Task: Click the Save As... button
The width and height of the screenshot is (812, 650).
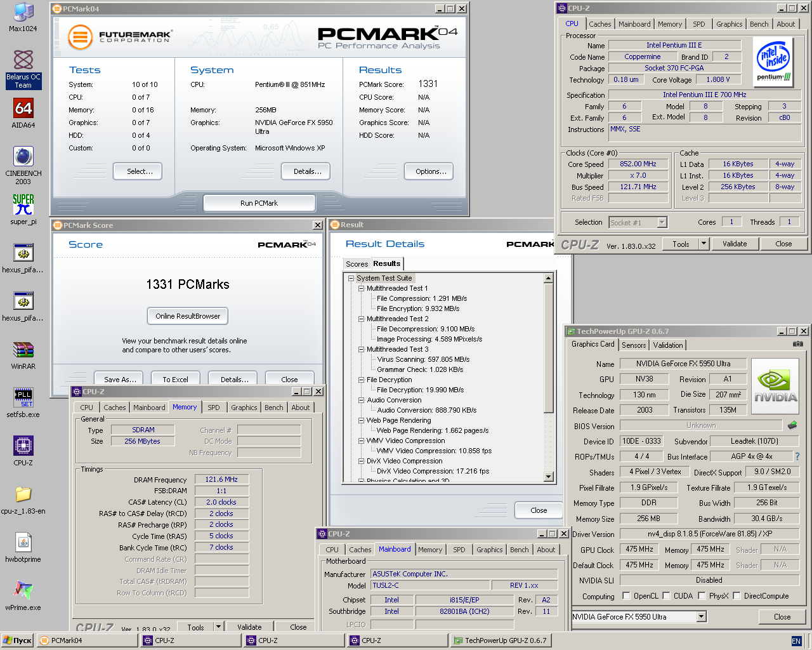Action: 120,379
